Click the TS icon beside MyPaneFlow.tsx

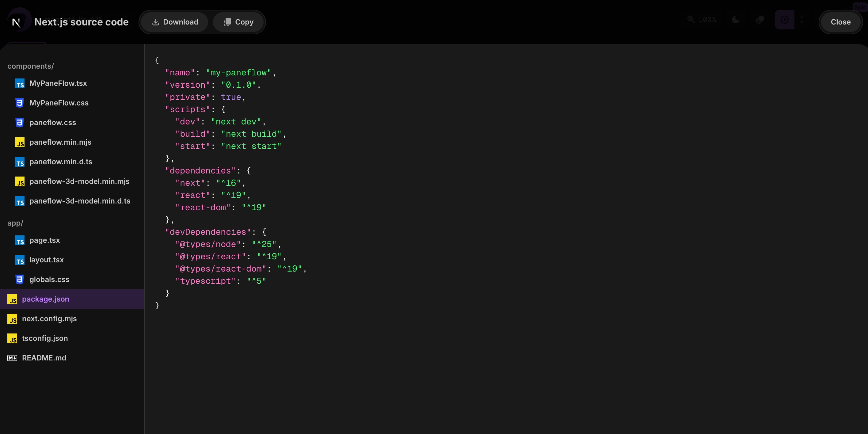[19, 83]
